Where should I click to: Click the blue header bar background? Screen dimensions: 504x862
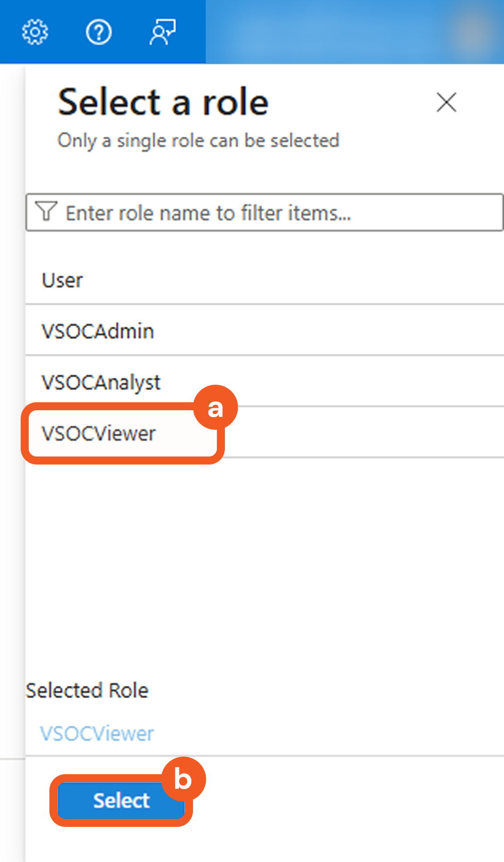click(x=330, y=32)
